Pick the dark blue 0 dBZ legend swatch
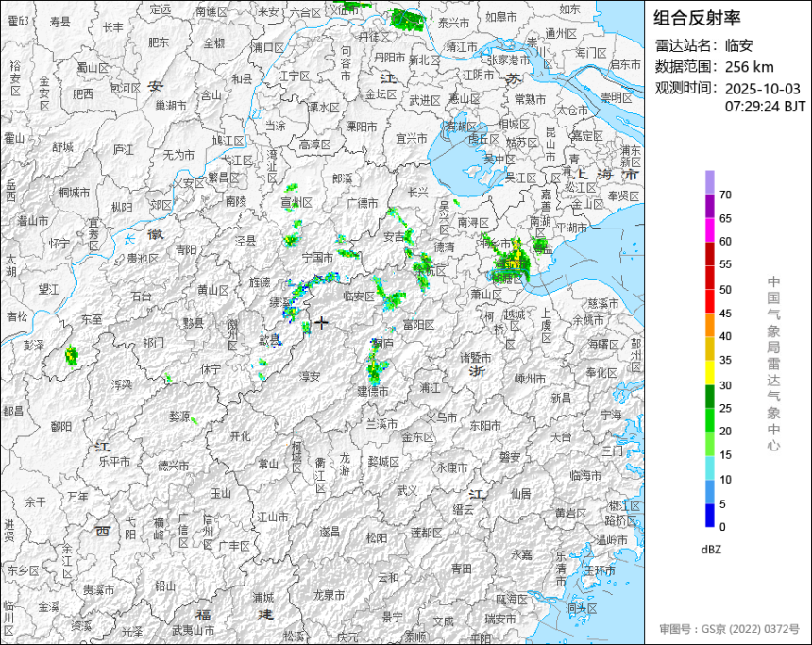 click(709, 515)
